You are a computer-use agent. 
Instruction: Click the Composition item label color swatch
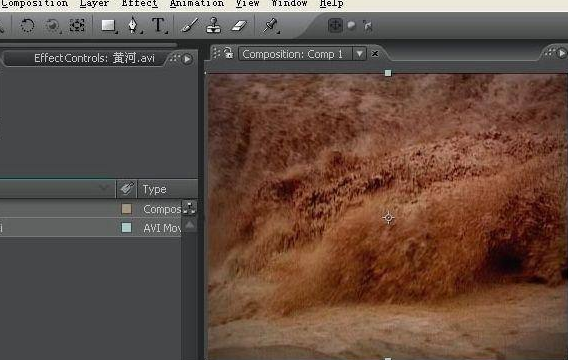[x=126, y=209]
